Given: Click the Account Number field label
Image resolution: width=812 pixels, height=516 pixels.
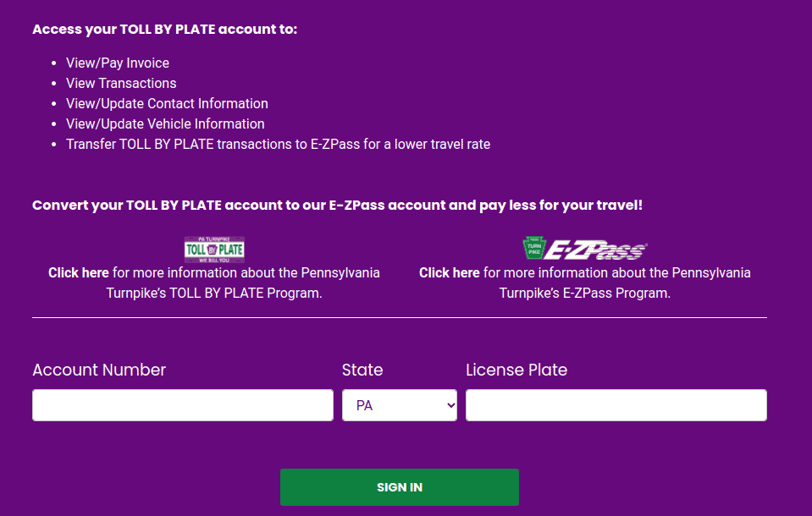Looking at the screenshot, I should (99, 370).
